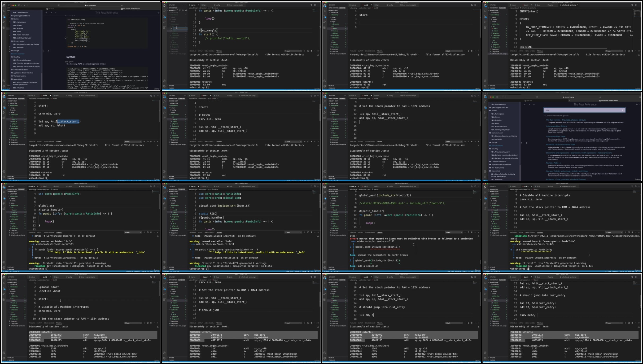Expand TIMELINE section in the Compiling firstelf frame

492,269
